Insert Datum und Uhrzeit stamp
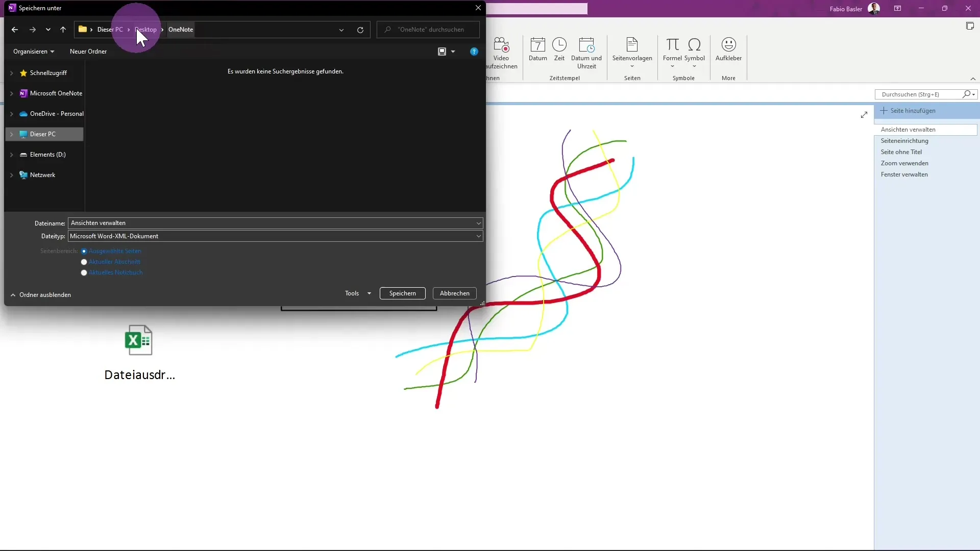The width and height of the screenshot is (980, 551). pos(586,53)
